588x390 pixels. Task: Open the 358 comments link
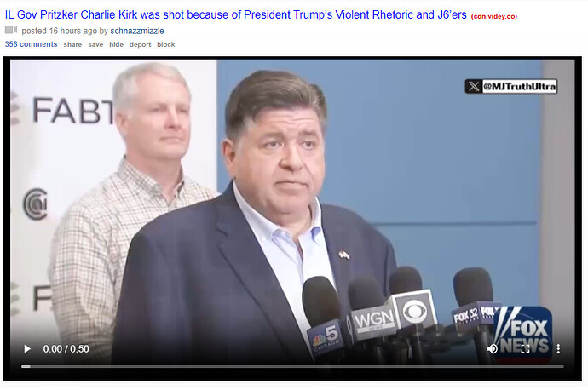point(31,44)
